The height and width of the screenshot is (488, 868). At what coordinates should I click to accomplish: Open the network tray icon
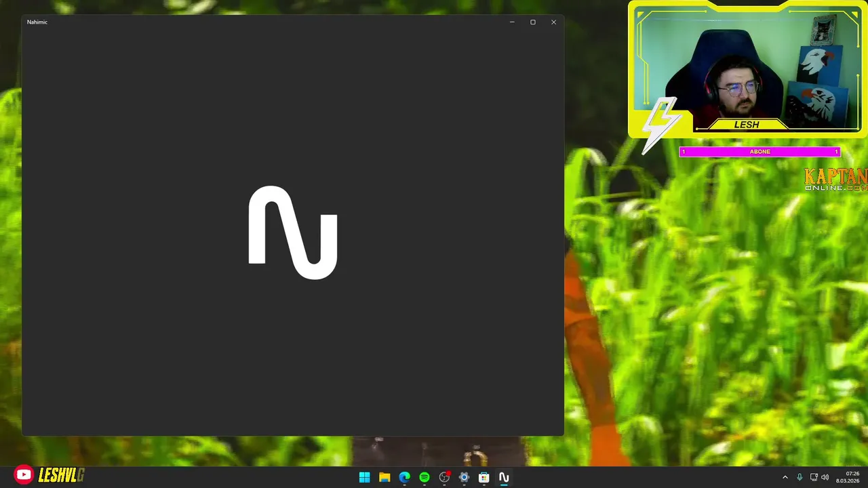(814, 477)
